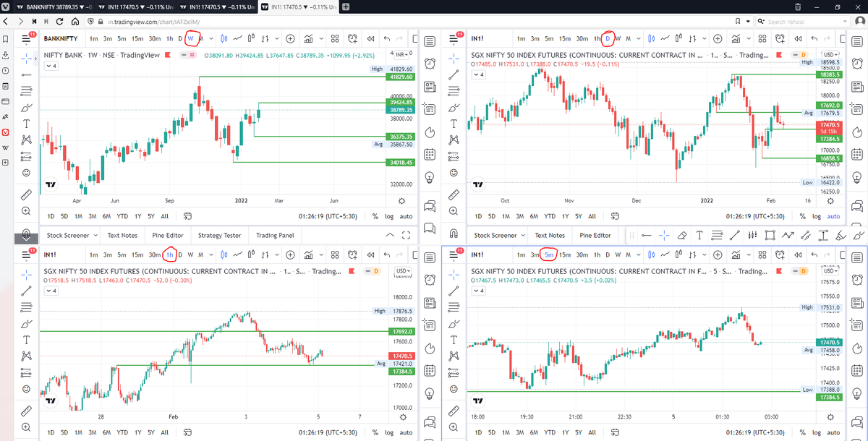Activate zoom-in magnifier tool in BANKNIFTY chart
The image size is (868, 441).
click(x=27, y=210)
